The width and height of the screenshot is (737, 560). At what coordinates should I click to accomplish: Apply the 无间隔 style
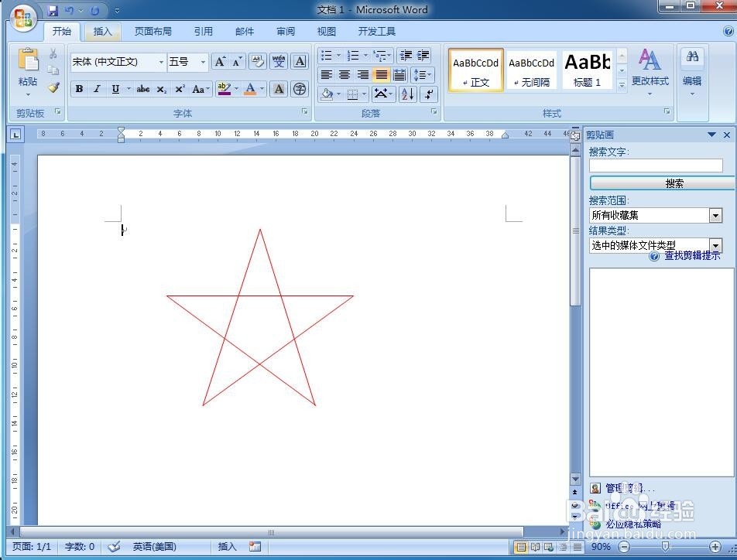click(531, 70)
